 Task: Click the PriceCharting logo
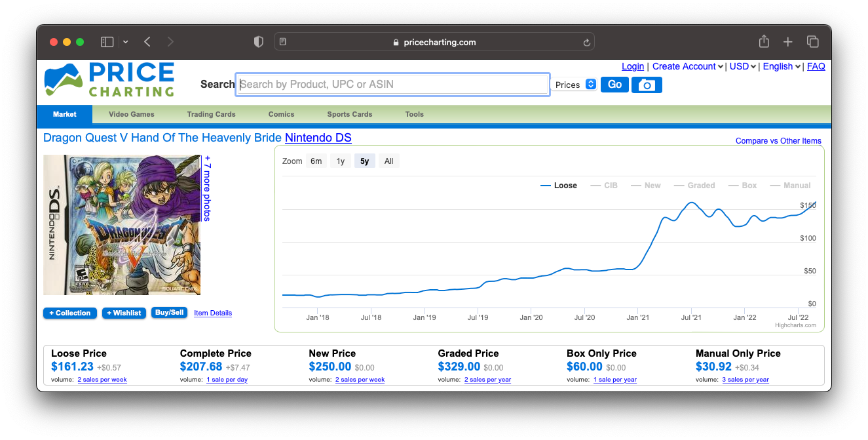pos(109,79)
